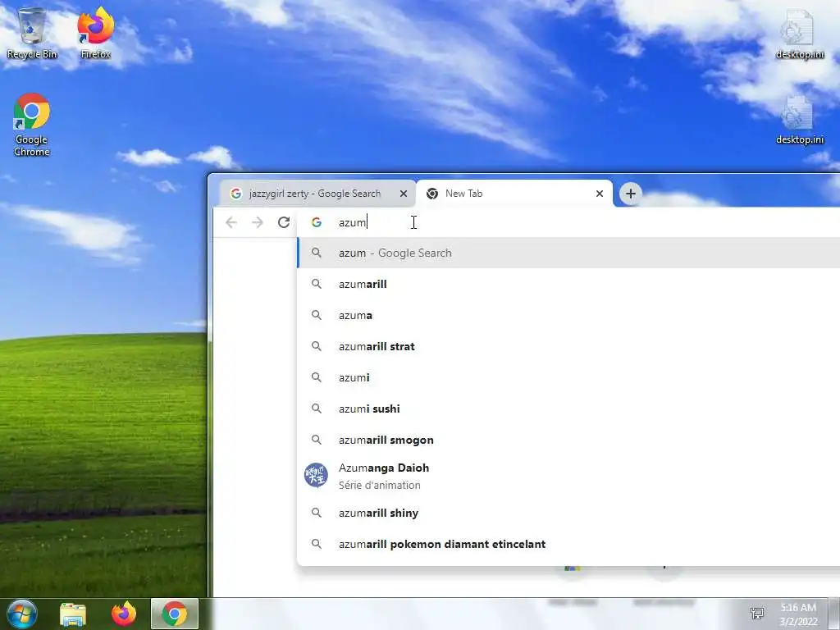Screen dimensions: 840x630
Task: Choose 'azumarill pokemon diamant etincelant' suggestion
Action: [x=568, y=544]
